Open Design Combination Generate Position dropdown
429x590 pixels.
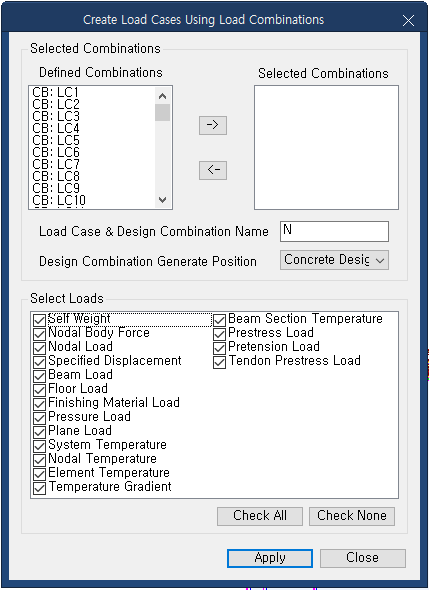tap(334, 260)
